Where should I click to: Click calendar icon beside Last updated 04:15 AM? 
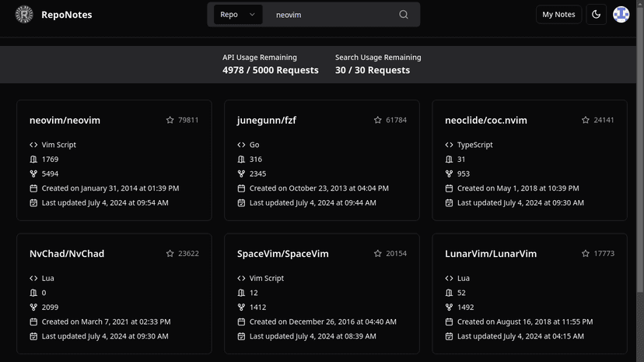[x=450, y=336]
